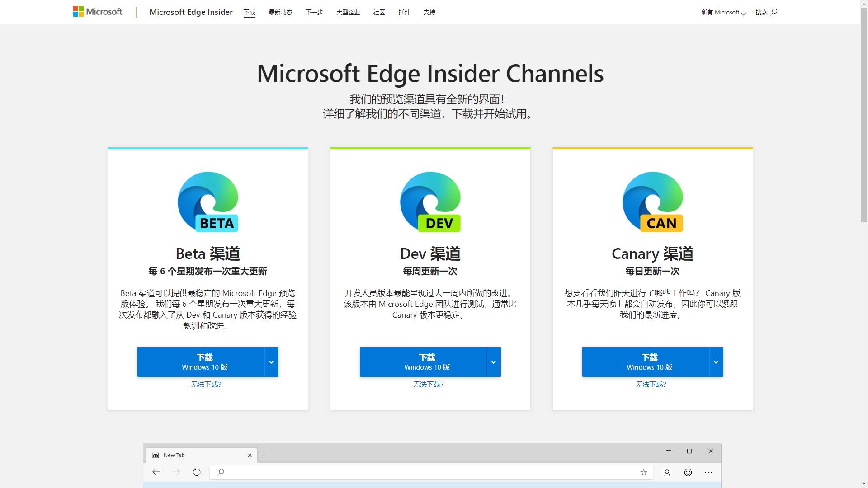This screenshot has height=488, width=868.
Task: Click the favorites star in the address bar
Action: tap(643, 472)
